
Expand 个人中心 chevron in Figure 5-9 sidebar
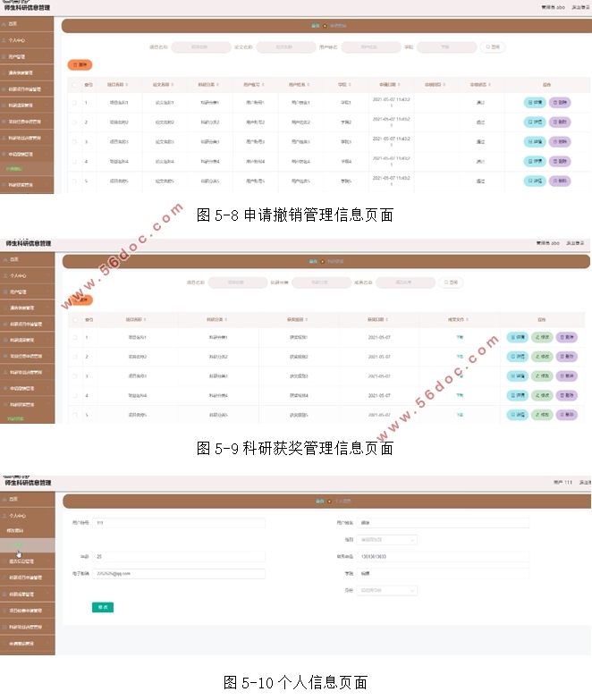point(47,276)
